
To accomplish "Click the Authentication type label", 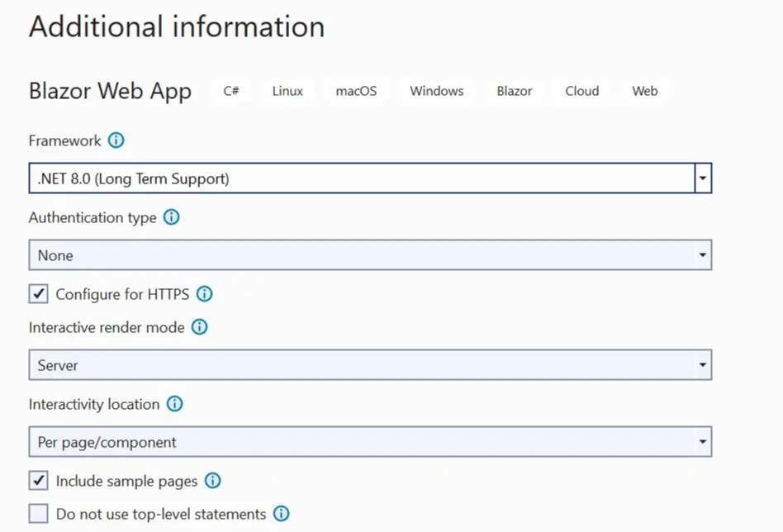I will click(x=93, y=218).
